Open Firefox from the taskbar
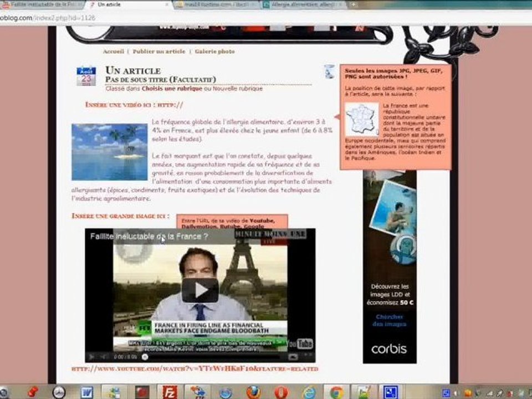This screenshot has height=399, width=532. (x=253, y=392)
